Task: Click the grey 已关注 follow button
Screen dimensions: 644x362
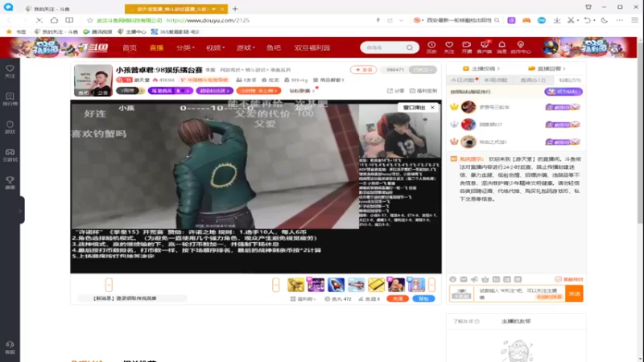Action: coord(422,70)
